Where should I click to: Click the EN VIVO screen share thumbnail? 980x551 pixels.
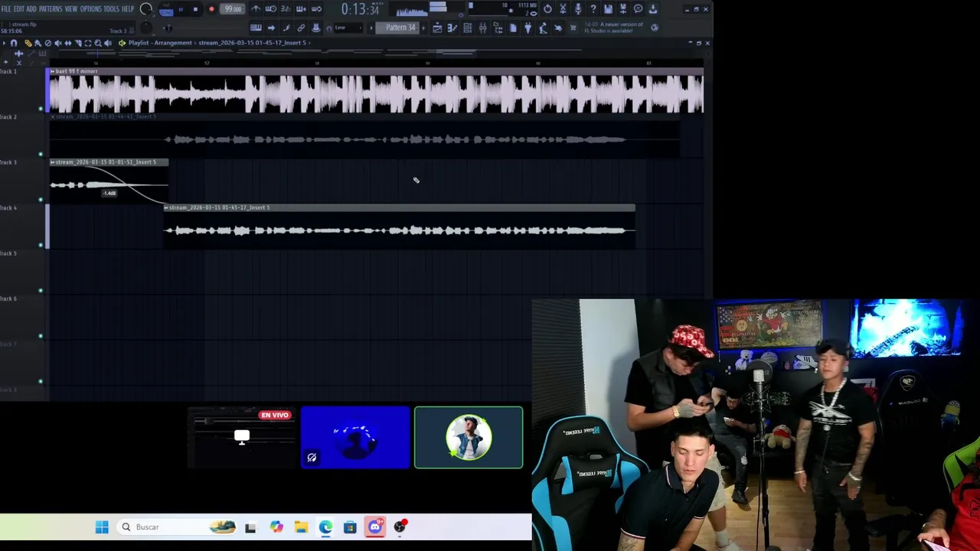click(242, 437)
